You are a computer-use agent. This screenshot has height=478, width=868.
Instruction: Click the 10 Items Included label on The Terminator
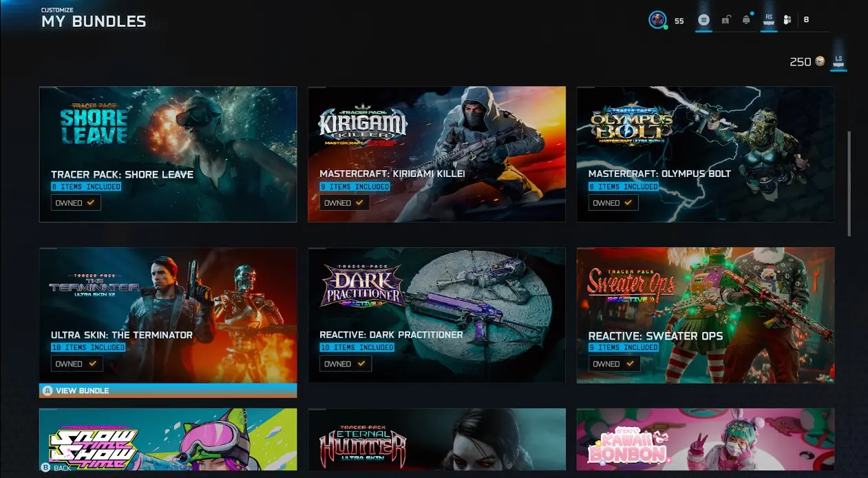pos(88,347)
